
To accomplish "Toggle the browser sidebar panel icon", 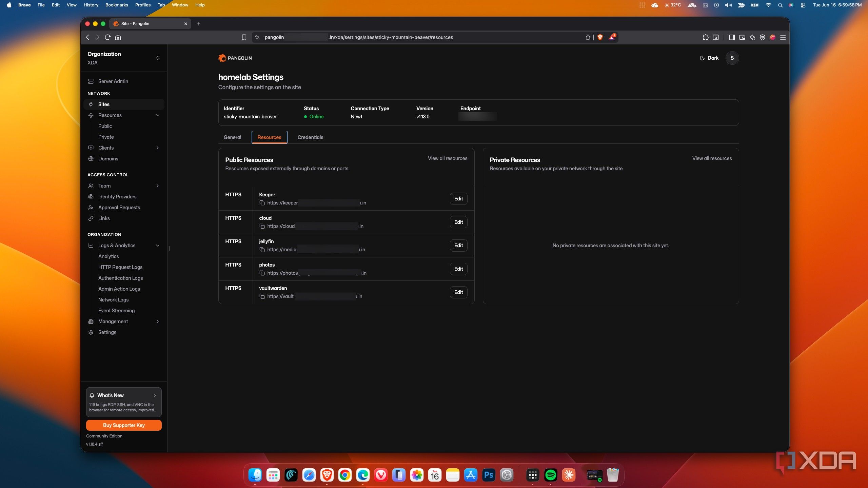I will point(732,37).
